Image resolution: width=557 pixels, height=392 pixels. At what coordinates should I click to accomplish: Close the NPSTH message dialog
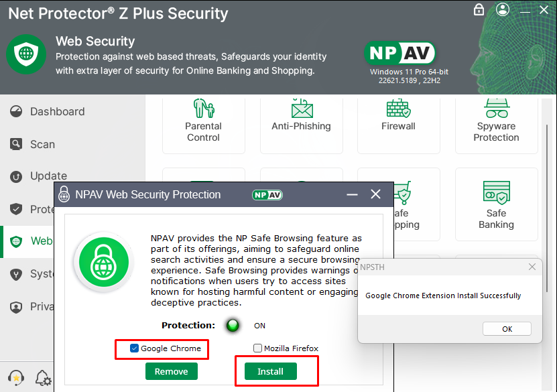tap(532, 267)
